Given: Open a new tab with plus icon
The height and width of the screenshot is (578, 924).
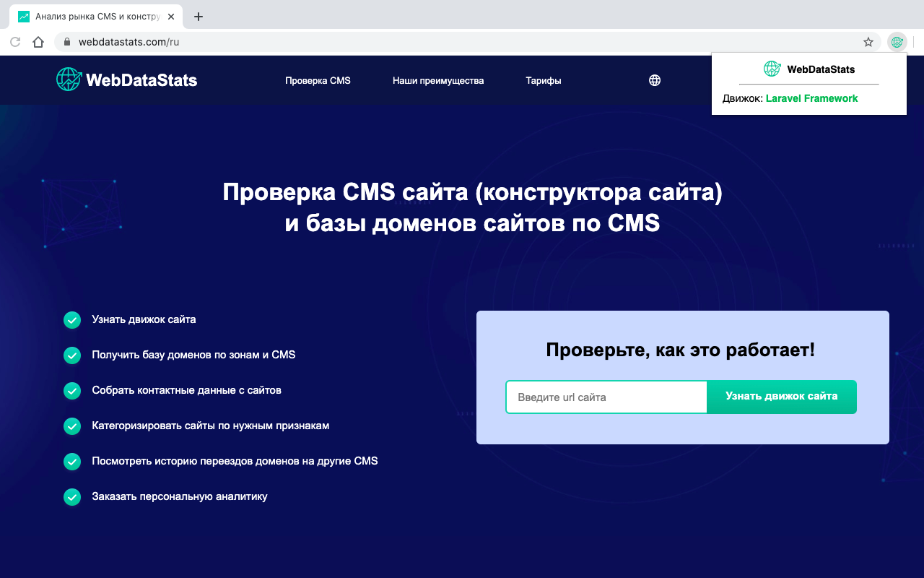Looking at the screenshot, I should click(199, 16).
